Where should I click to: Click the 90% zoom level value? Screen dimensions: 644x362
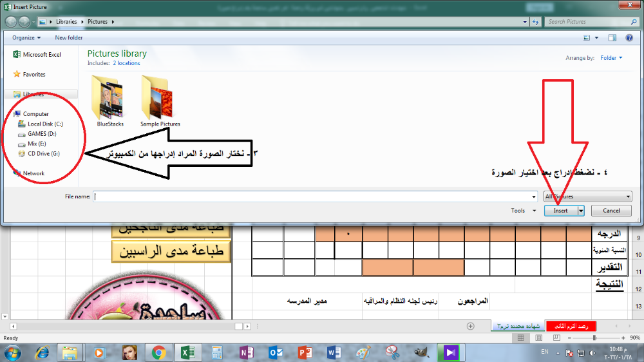click(x=635, y=338)
